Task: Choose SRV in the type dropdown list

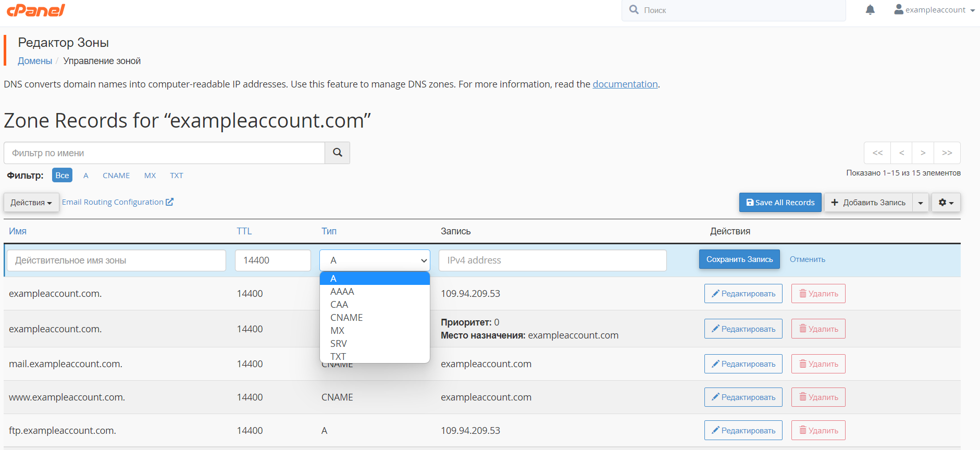Action: pos(339,344)
